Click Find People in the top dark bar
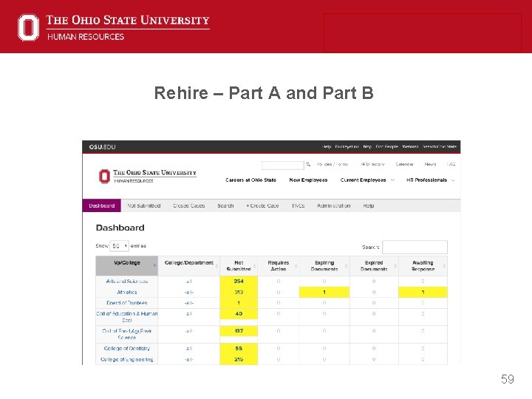 tap(386, 146)
